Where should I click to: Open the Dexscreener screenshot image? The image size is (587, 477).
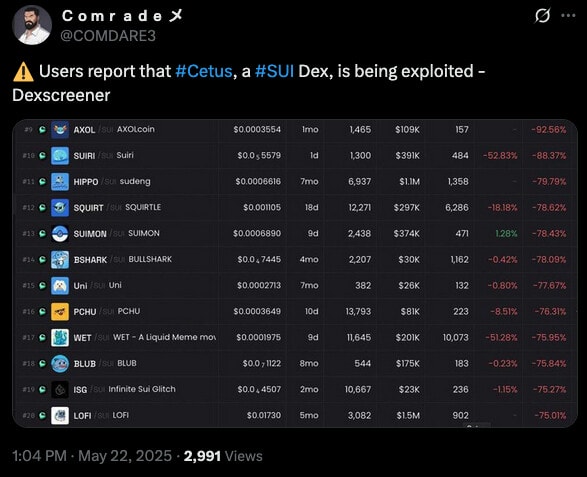295,273
